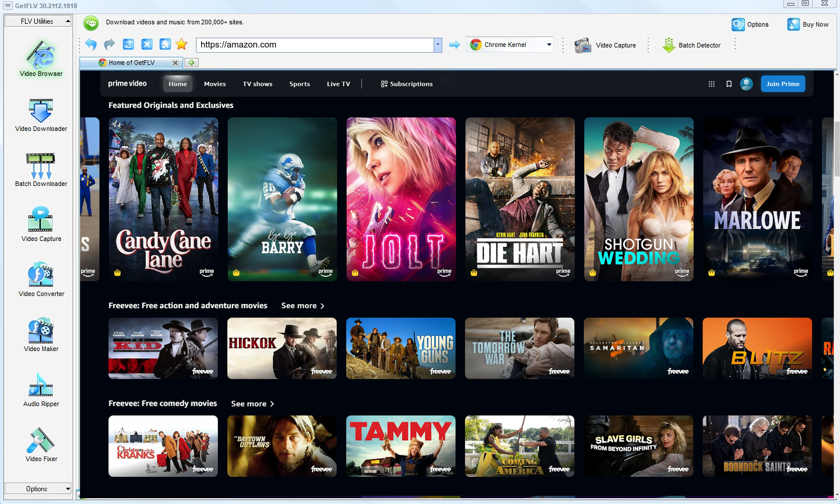Open The Kid movie thumbnail

(x=163, y=348)
